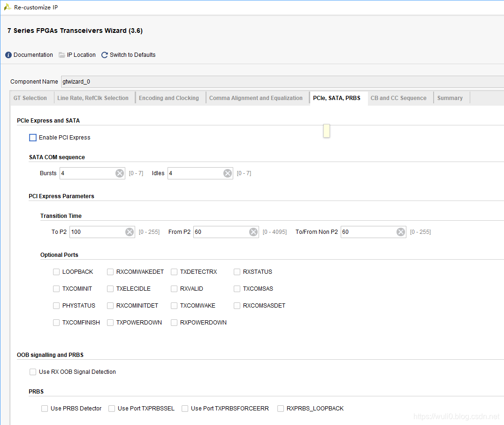Toggle the RXPRBS_LOOPBACK checkbox

coord(281,409)
